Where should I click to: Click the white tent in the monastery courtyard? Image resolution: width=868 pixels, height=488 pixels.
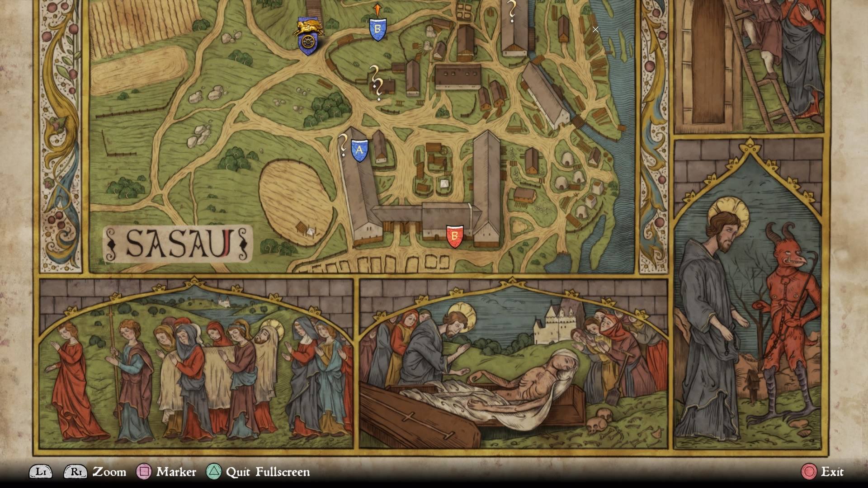point(445,184)
